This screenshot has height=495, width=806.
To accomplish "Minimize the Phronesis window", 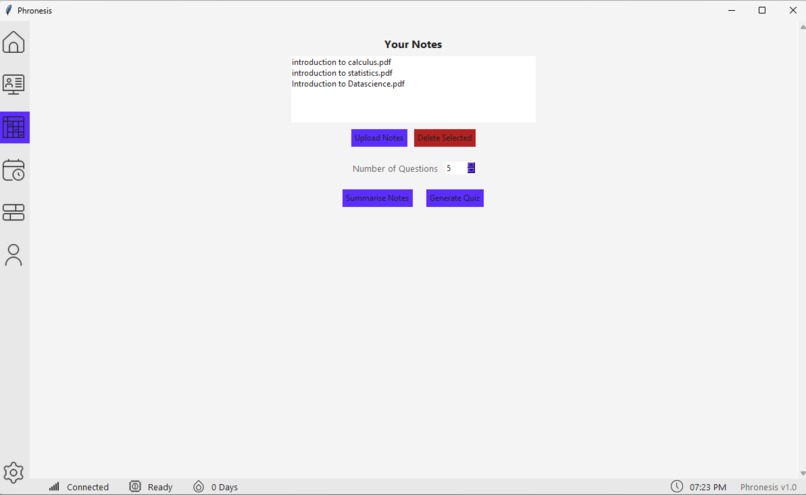I will (731, 10).
